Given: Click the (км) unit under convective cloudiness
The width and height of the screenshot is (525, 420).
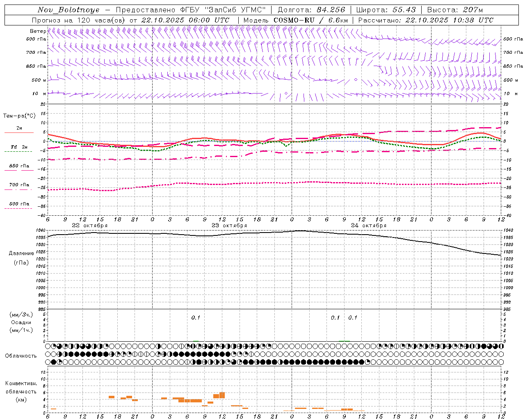Looking at the screenshot, I should (x=21, y=399).
